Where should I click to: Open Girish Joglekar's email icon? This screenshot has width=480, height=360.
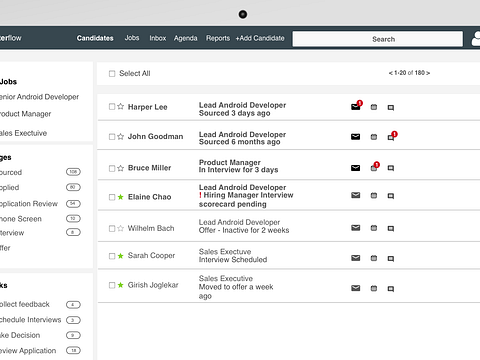point(355,288)
